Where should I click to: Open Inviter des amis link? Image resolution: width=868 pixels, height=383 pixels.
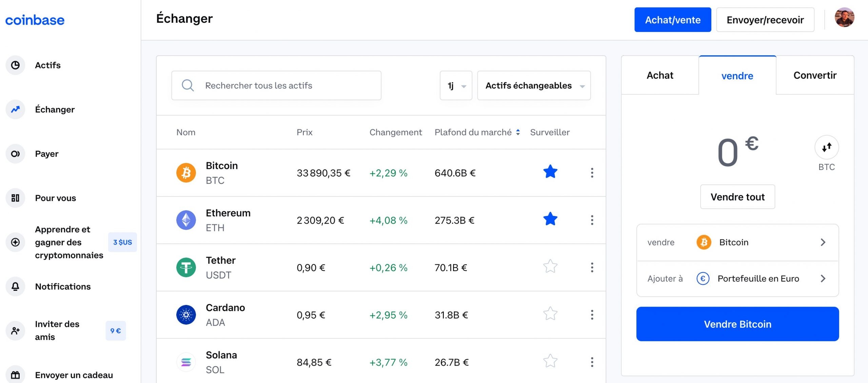pos(57,331)
